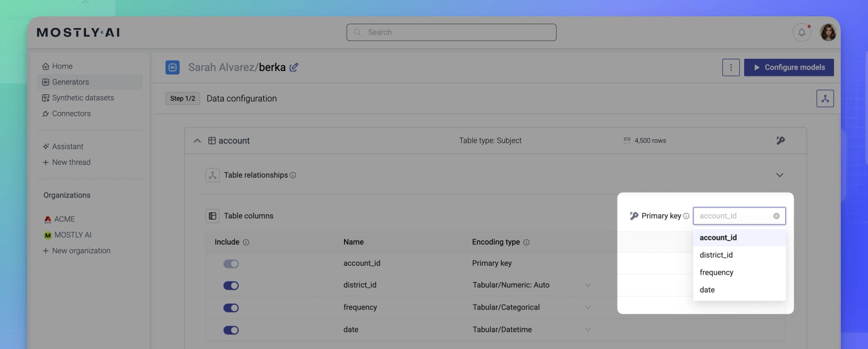Open district_id encoding type dropdown

click(x=588, y=285)
